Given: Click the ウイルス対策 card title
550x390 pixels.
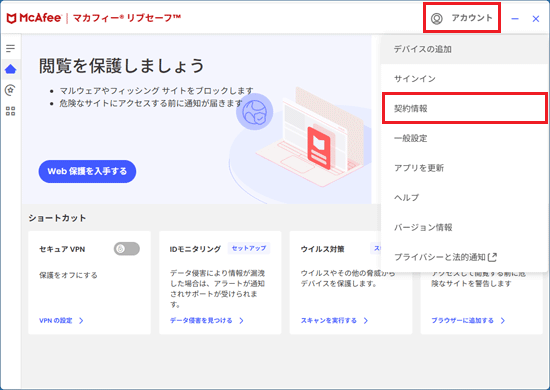Looking at the screenshot, I should click(322, 249).
